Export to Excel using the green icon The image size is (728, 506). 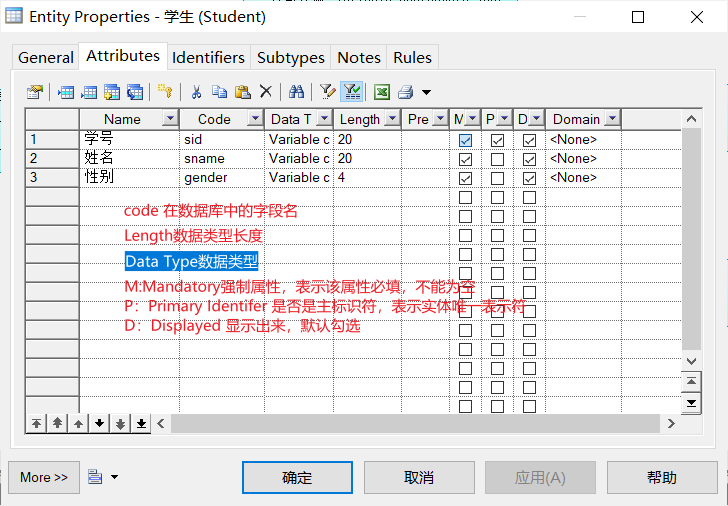click(381, 92)
